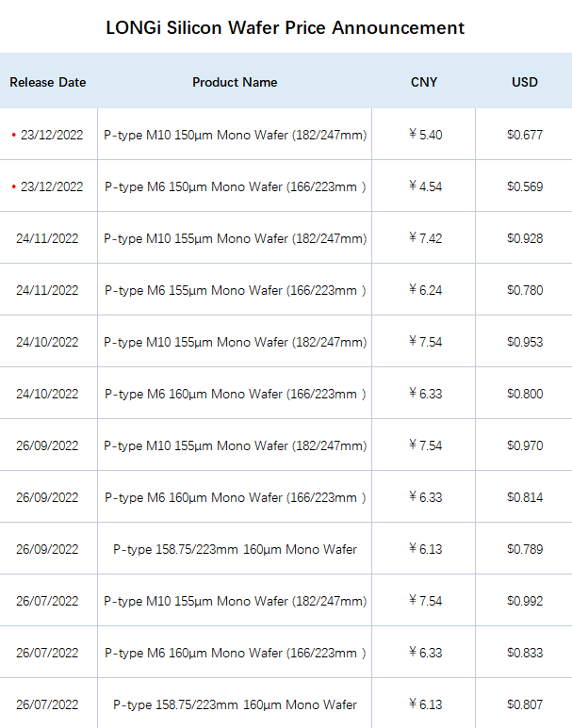The image size is (572, 728).
Task: Click red dot on the M6 150μm row
Action: 14,186
